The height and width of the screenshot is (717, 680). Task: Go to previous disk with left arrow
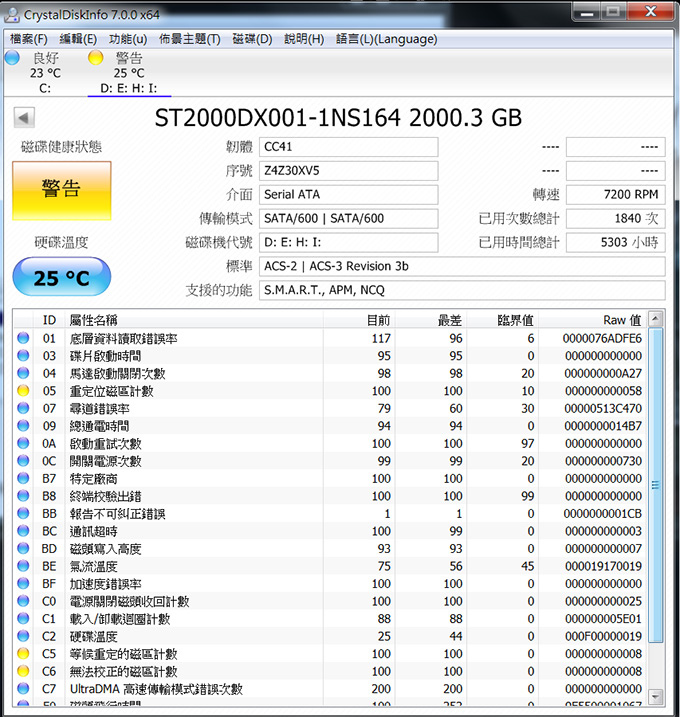click(24, 118)
